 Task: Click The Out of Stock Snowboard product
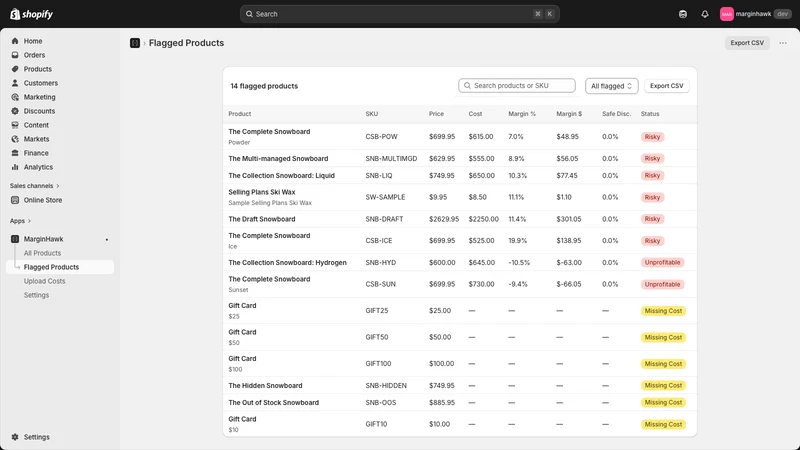point(273,403)
